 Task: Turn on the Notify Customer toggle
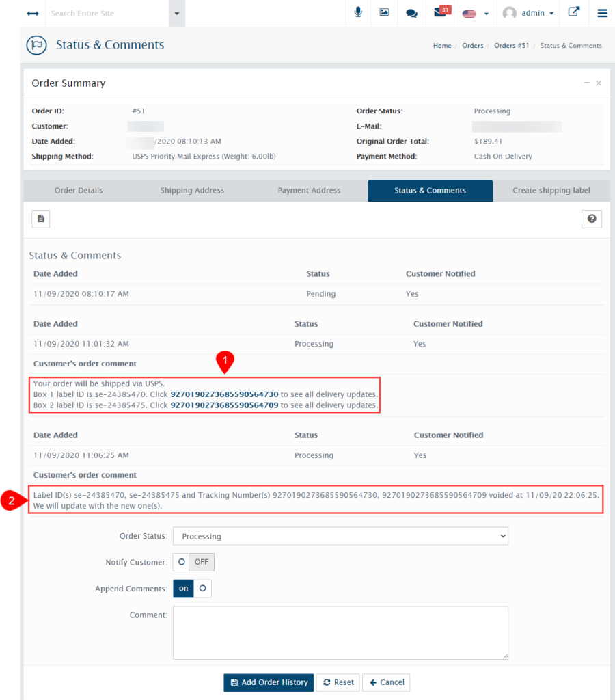coord(181,562)
